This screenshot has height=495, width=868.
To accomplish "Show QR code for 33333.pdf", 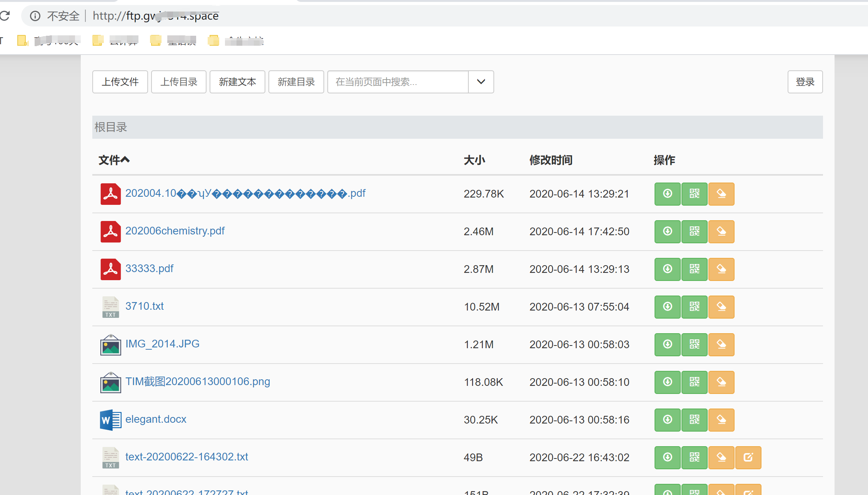I will click(694, 269).
